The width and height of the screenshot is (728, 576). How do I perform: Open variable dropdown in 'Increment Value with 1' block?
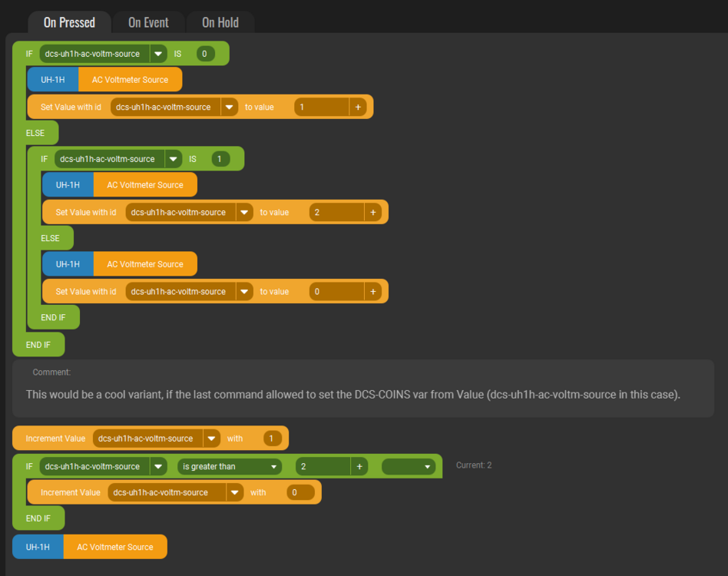[x=211, y=439]
